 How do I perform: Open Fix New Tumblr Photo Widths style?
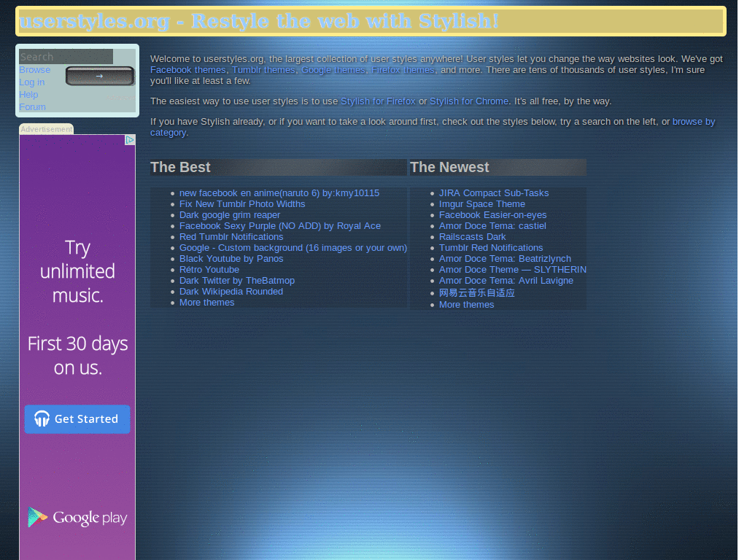point(242,204)
